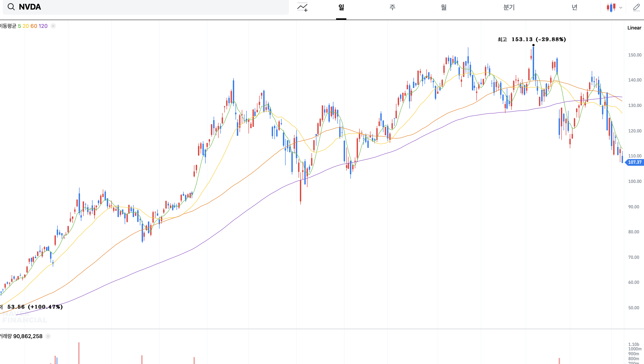Click the 100.00 price axis label

point(635,181)
